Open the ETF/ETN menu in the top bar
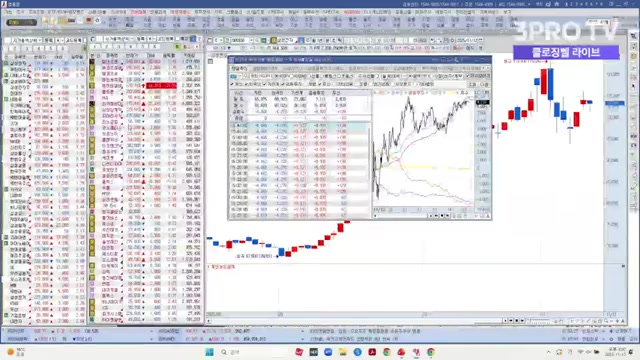Screen dimensions: 640x360 coord(66,12)
